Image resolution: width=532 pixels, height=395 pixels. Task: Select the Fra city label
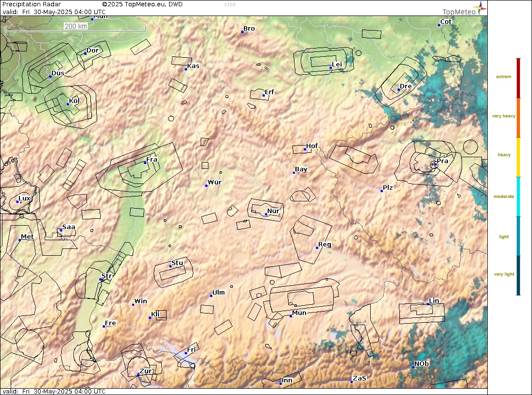pos(152,160)
